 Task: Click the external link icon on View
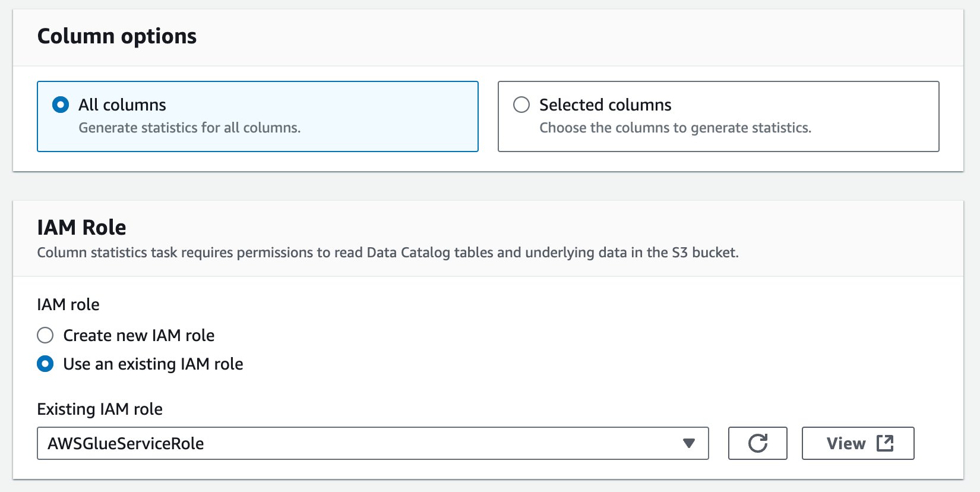click(x=885, y=443)
